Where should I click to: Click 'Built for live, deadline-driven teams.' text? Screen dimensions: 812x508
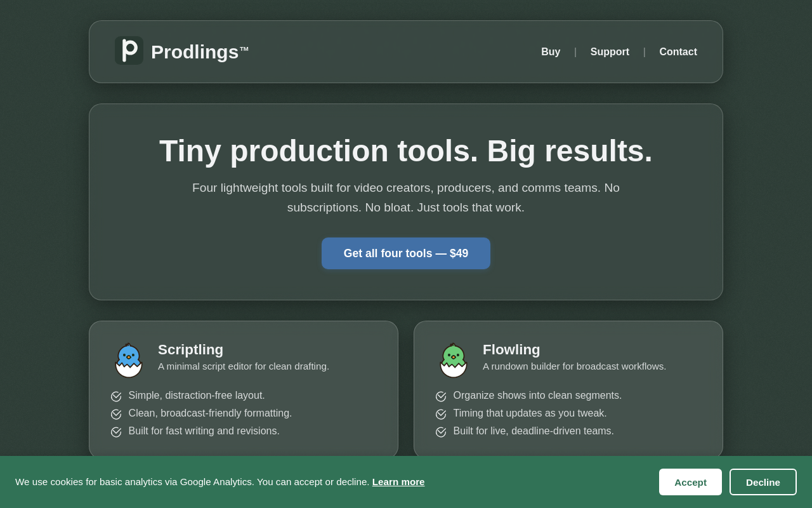[x=534, y=431]
